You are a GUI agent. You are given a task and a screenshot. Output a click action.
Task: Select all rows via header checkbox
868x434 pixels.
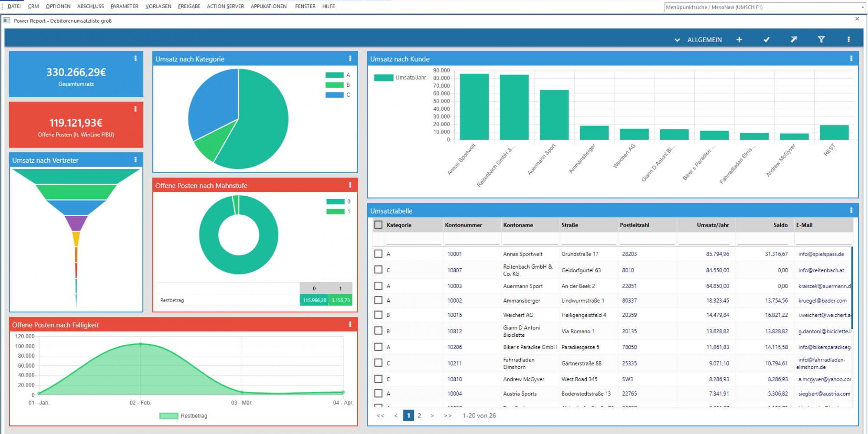378,225
